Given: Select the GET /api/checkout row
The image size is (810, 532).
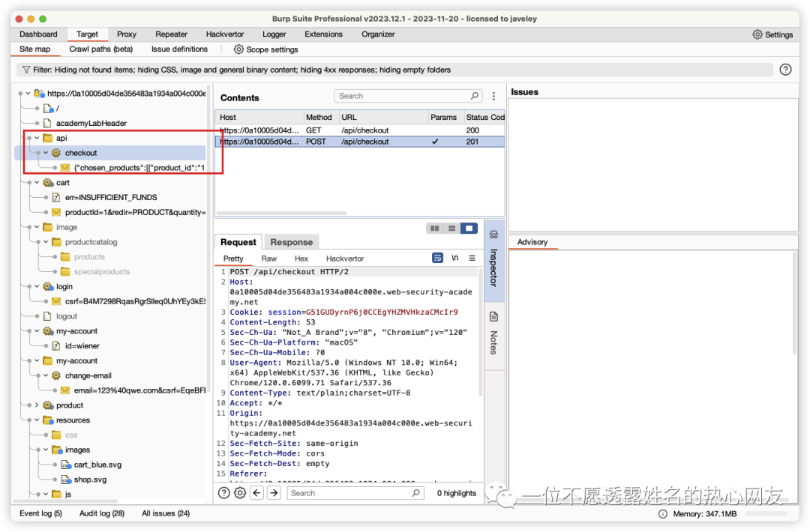Looking at the screenshot, I should click(x=359, y=130).
